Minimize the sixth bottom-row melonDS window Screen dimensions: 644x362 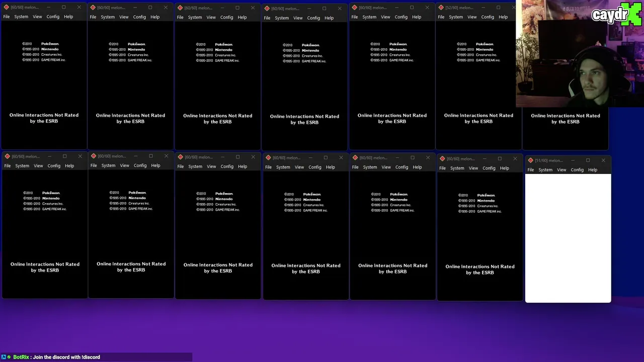(485, 159)
